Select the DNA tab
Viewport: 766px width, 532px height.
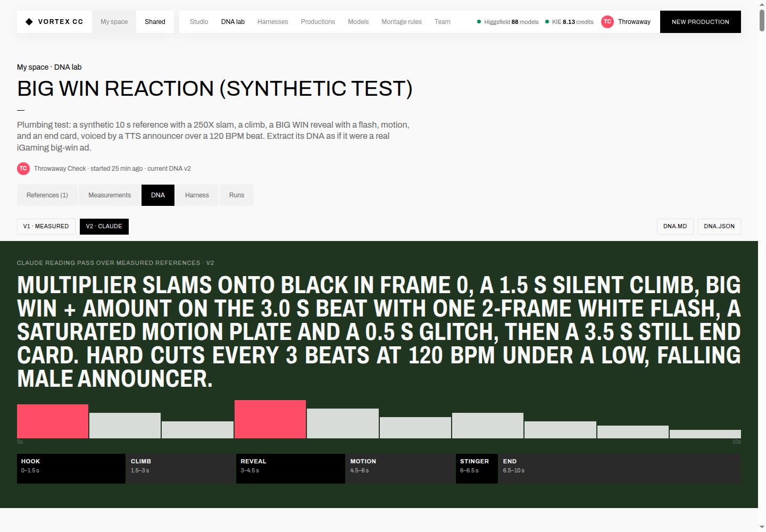pyautogui.click(x=158, y=195)
